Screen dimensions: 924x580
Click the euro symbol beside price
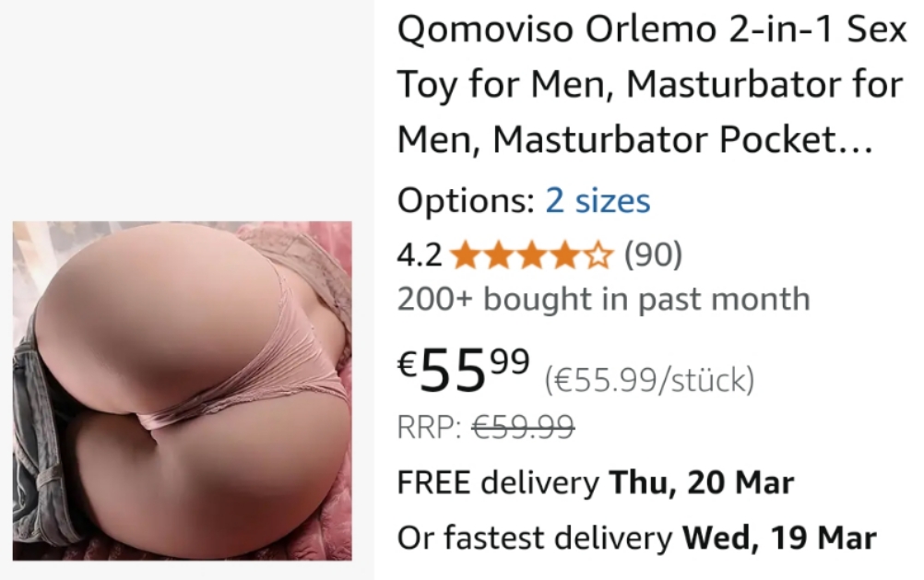click(x=408, y=362)
